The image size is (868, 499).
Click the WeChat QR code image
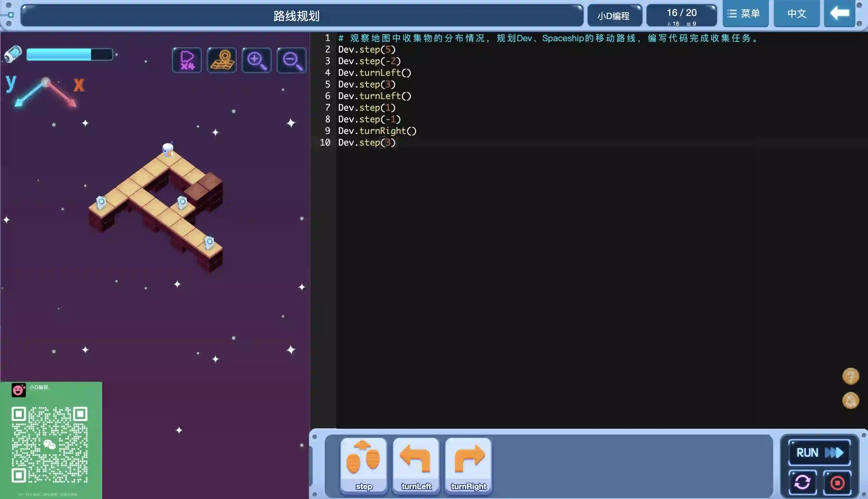(x=50, y=444)
